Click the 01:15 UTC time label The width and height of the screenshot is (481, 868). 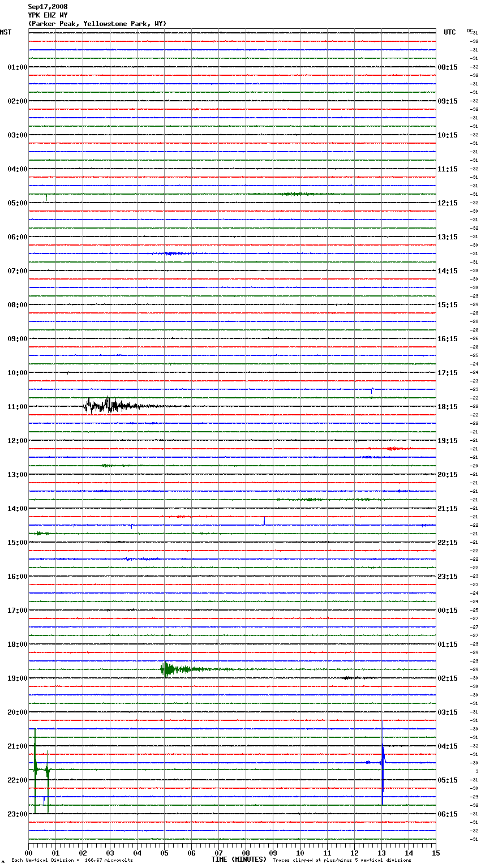[448, 644]
